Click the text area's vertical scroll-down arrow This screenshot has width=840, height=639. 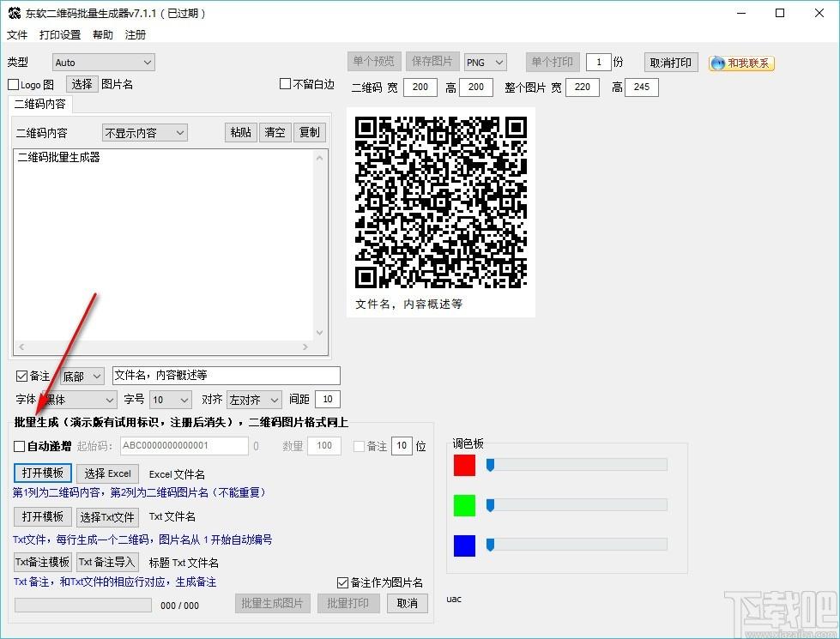click(320, 333)
